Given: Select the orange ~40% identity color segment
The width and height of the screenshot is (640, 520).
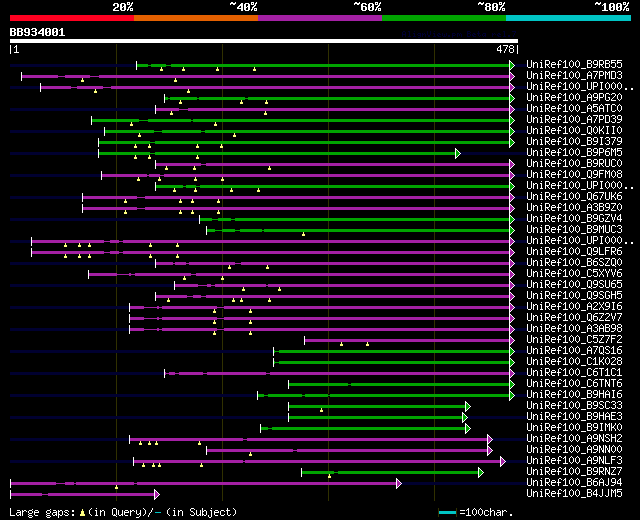Looking at the screenshot, I should [196, 18].
